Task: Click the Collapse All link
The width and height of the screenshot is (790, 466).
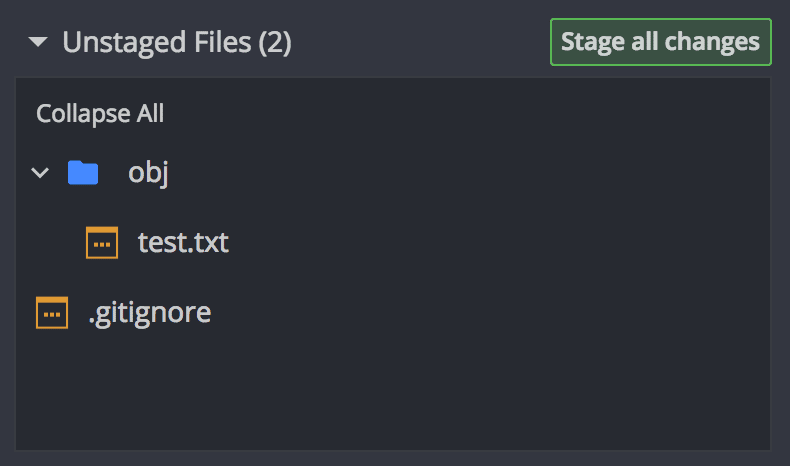Action: 100,114
